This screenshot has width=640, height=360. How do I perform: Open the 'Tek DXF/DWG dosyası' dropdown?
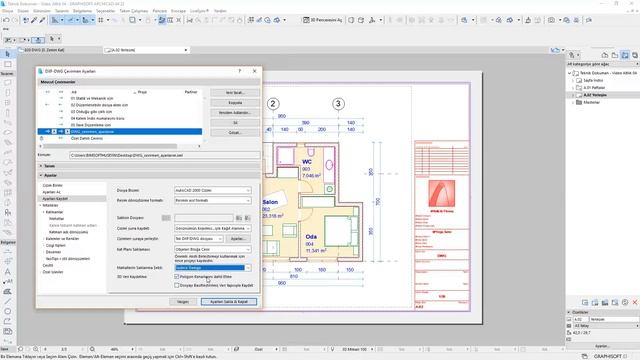199,239
